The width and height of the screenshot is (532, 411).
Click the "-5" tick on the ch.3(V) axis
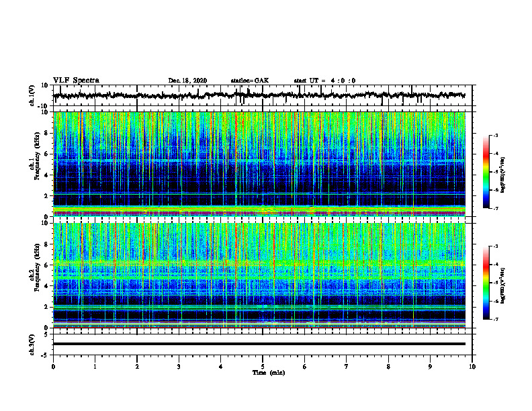tap(46, 355)
